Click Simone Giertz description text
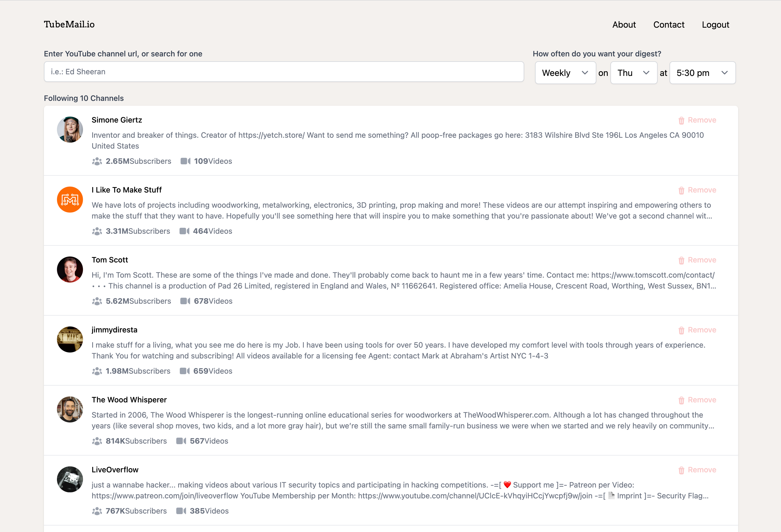Viewport: 781px width, 532px height. click(x=398, y=140)
